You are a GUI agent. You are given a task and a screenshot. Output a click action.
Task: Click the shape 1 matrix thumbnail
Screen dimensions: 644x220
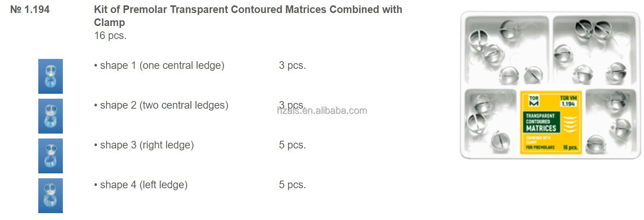(x=51, y=76)
